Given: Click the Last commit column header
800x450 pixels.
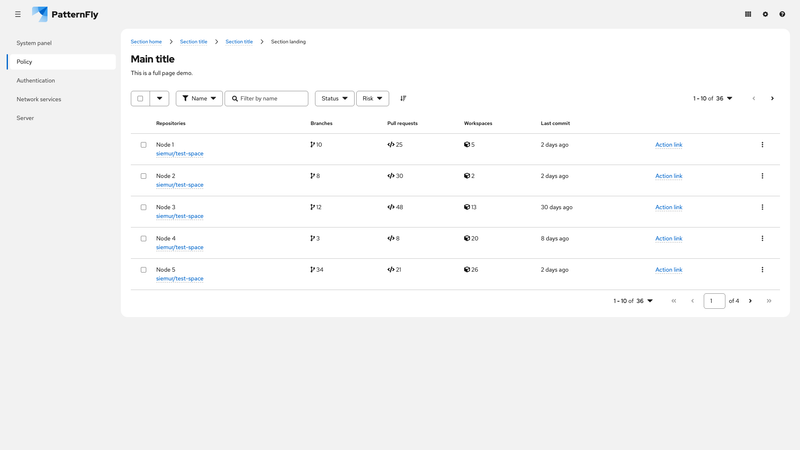Looking at the screenshot, I should coord(555,123).
